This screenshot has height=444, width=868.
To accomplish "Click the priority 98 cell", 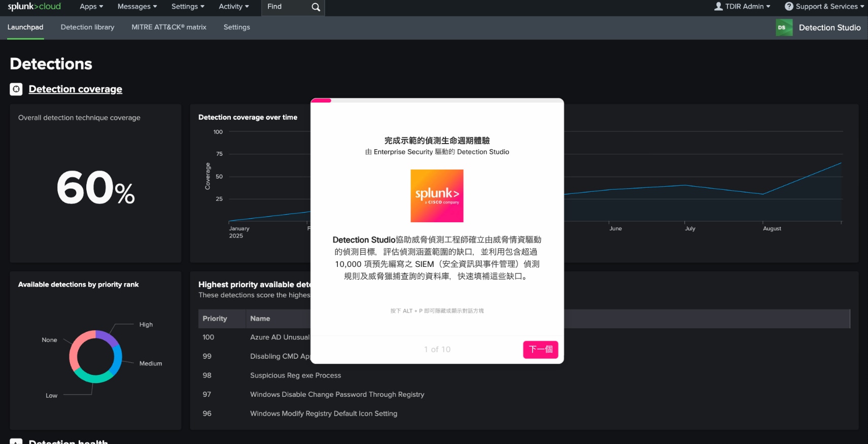I will pos(207,375).
